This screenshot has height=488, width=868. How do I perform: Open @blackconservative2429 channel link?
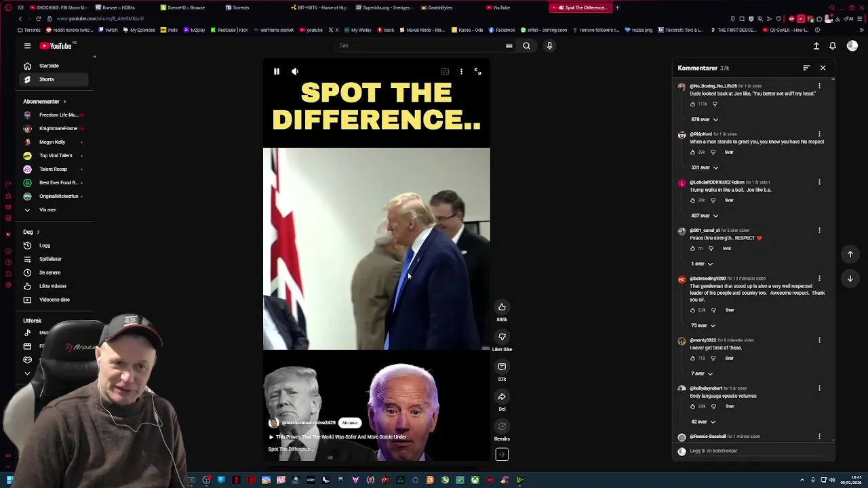pos(309,423)
